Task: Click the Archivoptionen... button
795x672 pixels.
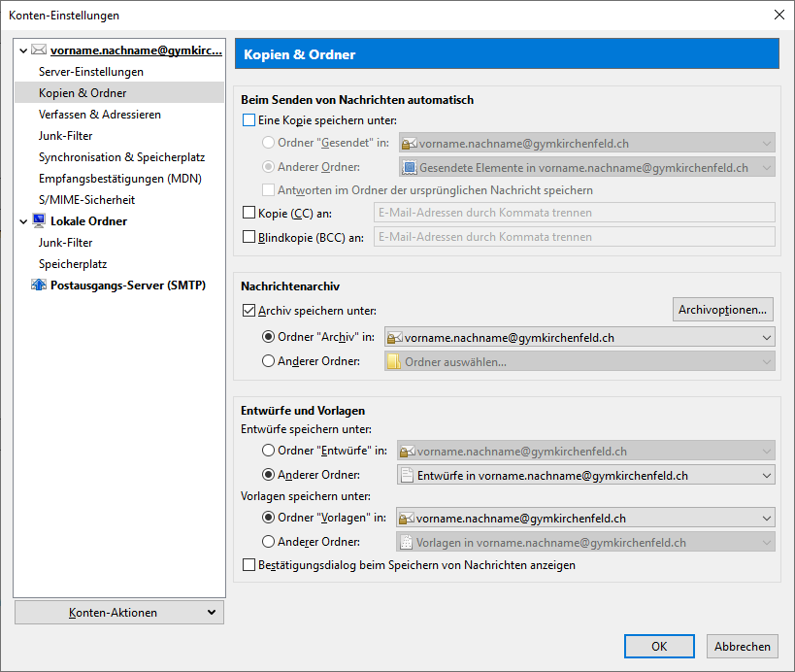Action: (x=722, y=310)
